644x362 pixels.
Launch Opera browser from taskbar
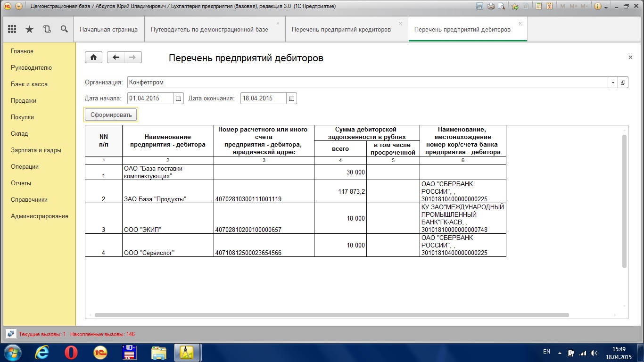(x=71, y=352)
